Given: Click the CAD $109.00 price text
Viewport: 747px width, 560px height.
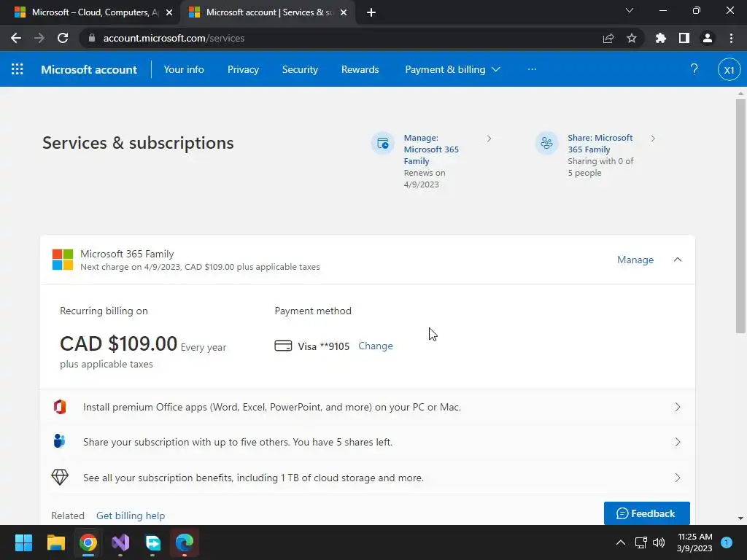Looking at the screenshot, I should coord(118,344).
